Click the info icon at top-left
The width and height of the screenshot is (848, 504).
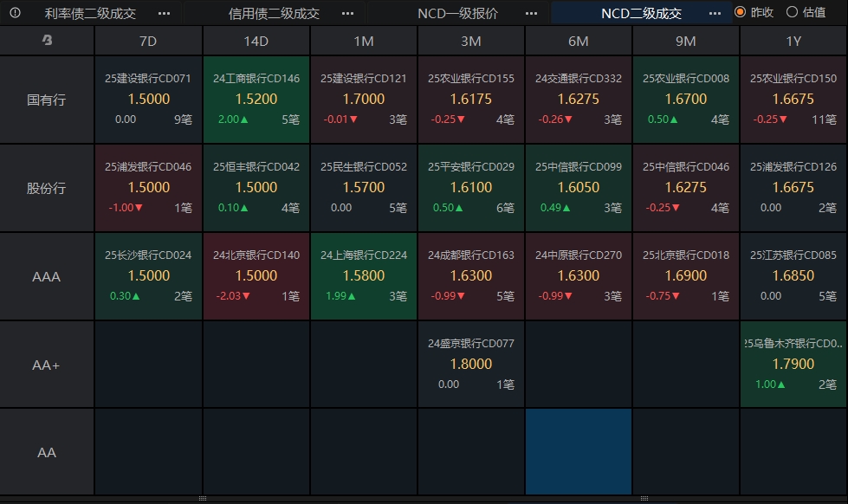point(15,13)
